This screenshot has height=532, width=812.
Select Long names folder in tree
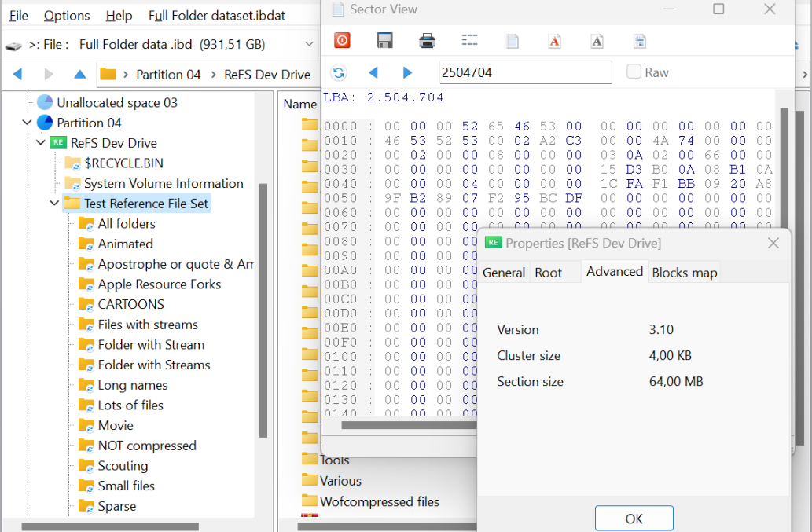(x=133, y=385)
